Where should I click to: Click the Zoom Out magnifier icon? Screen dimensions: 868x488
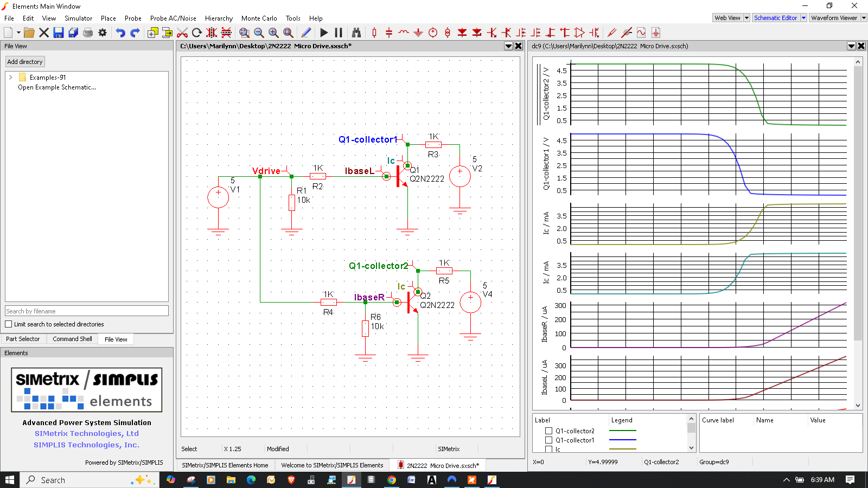259,33
